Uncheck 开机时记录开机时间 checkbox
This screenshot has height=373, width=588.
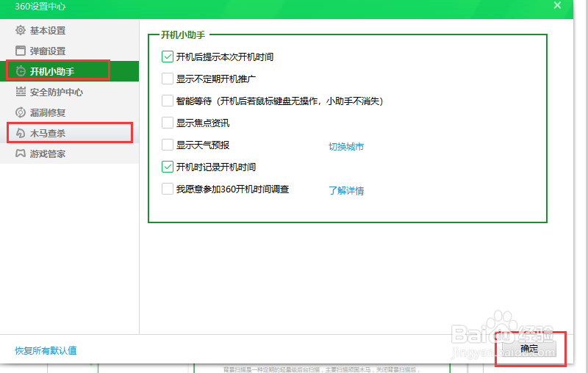tap(168, 167)
